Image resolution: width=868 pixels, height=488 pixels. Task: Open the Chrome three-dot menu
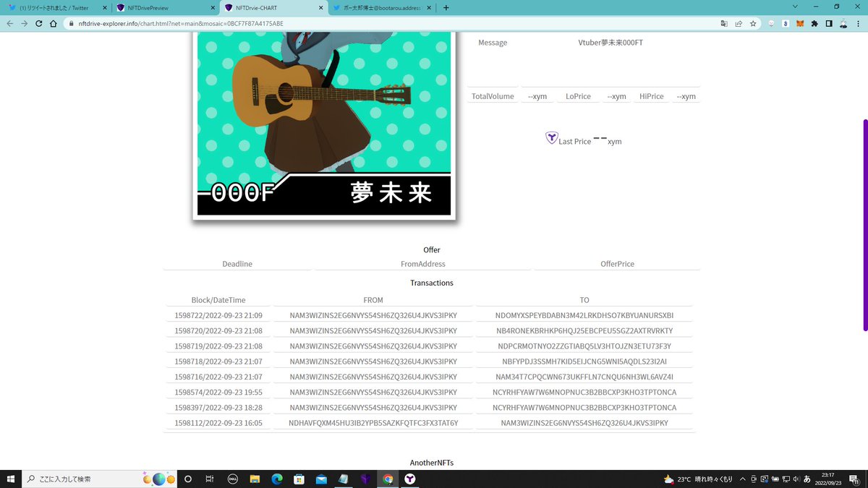point(858,23)
